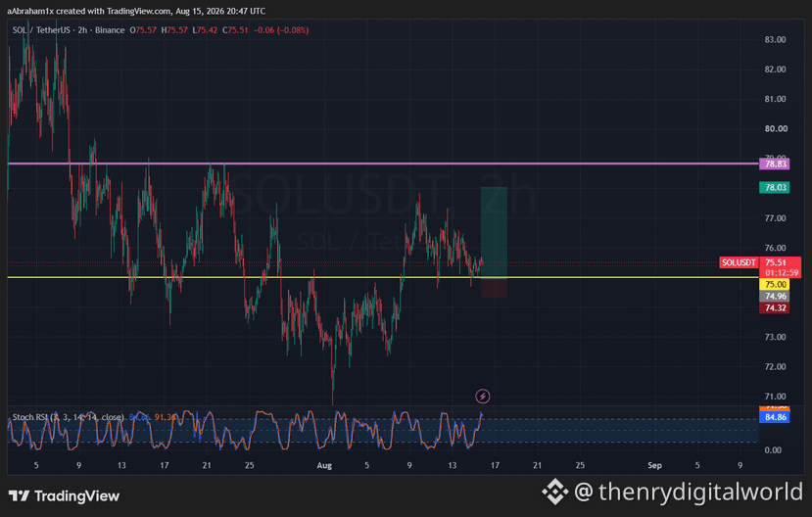
Task: Click the Sep label on time axis
Action: click(654, 465)
